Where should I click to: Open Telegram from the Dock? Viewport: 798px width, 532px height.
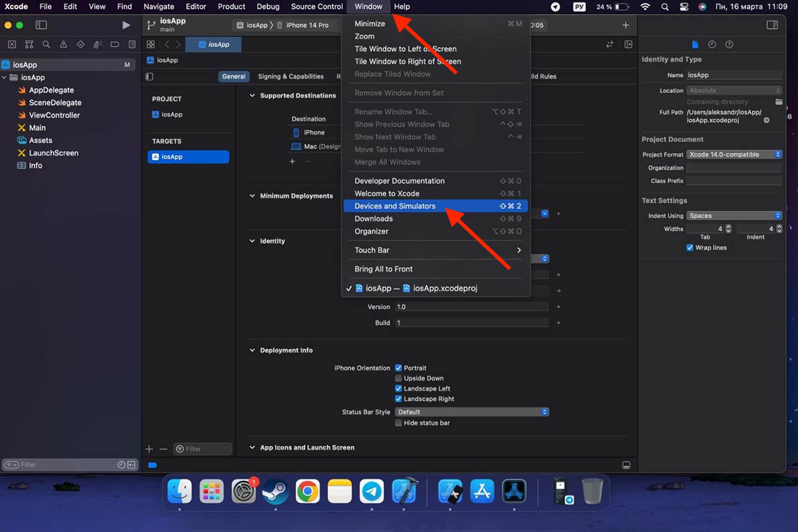(x=372, y=492)
